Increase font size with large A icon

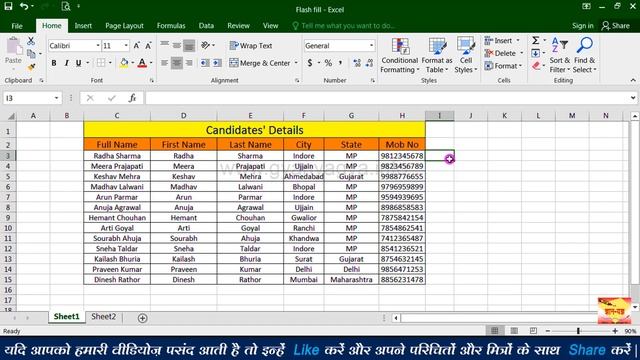pos(137,46)
